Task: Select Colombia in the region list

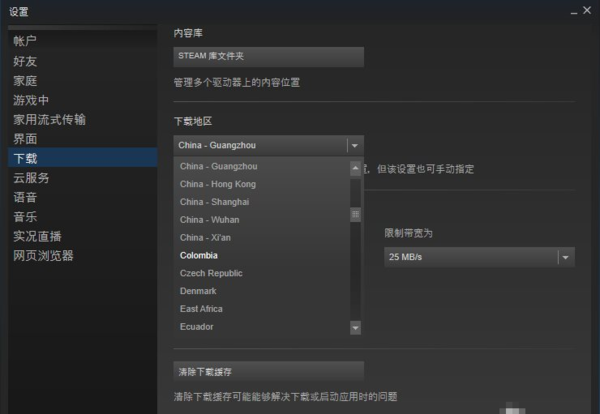Action: click(262, 255)
